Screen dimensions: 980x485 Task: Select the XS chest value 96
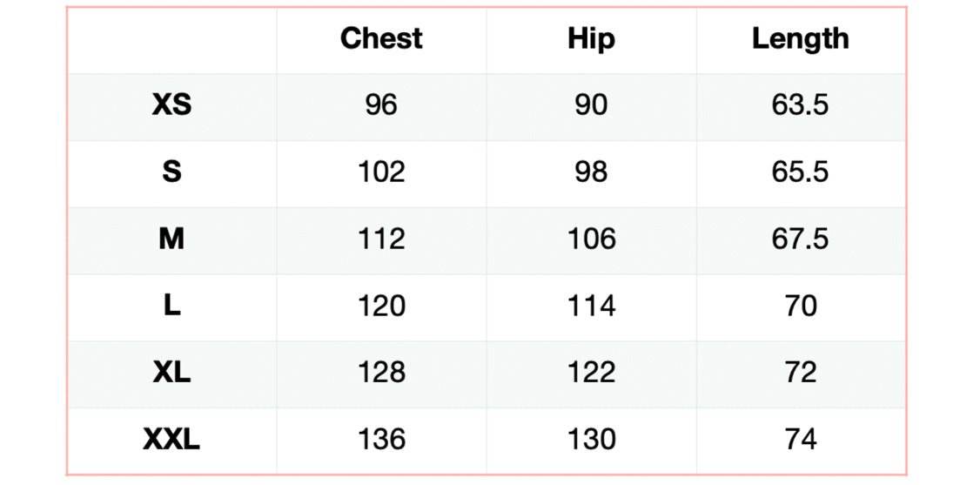(x=381, y=105)
